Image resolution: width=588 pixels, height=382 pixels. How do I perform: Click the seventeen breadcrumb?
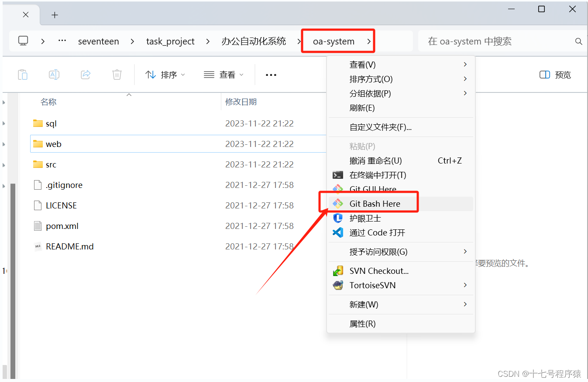99,41
